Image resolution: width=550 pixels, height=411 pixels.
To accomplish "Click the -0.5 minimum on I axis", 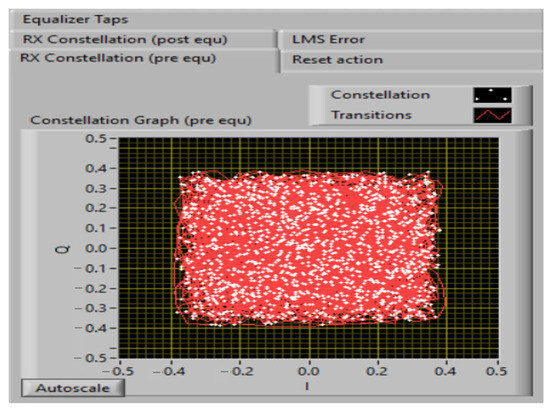I will (118, 371).
